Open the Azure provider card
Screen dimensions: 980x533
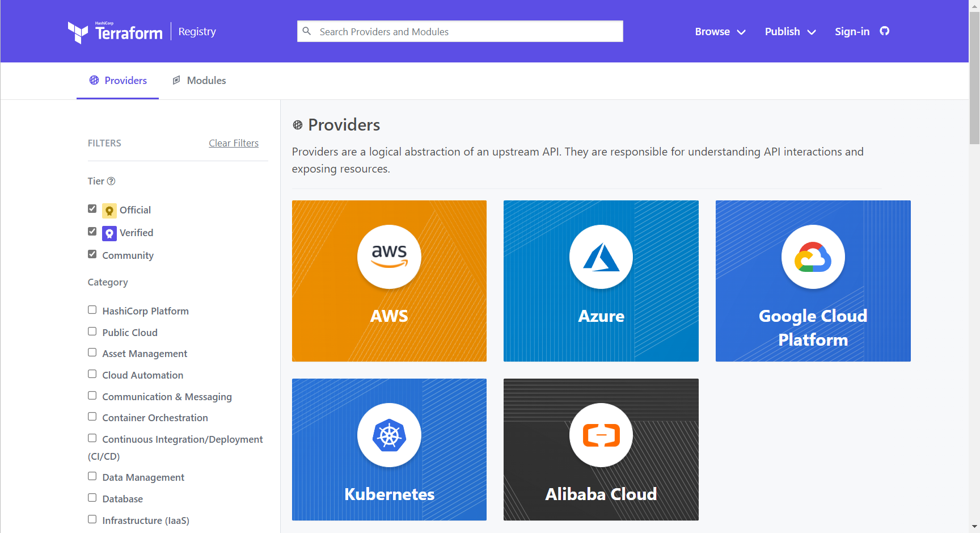coord(601,281)
